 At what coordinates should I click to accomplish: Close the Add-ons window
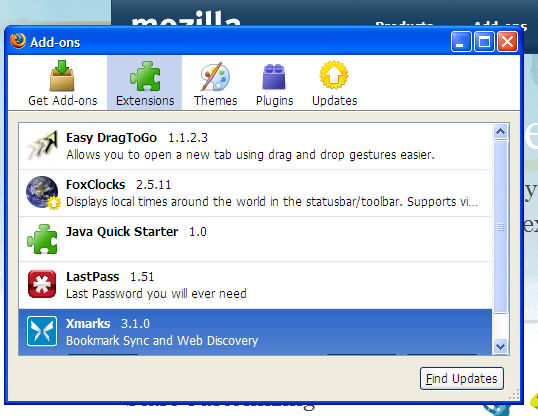(507, 42)
